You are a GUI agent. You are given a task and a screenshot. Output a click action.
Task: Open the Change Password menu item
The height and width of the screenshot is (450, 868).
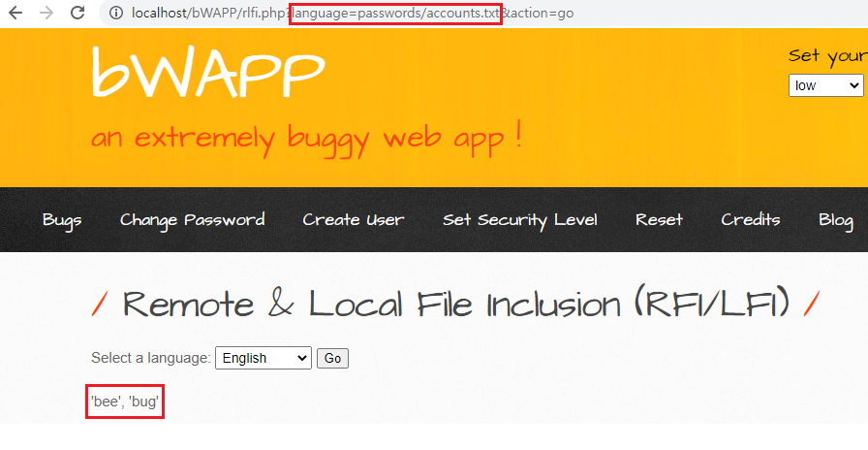[x=192, y=220]
